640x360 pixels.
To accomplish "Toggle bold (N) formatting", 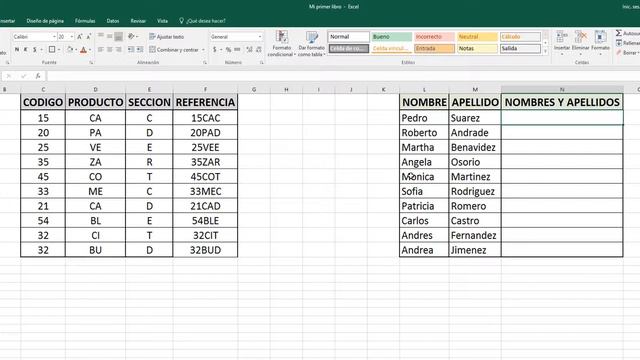I will 17,49.
